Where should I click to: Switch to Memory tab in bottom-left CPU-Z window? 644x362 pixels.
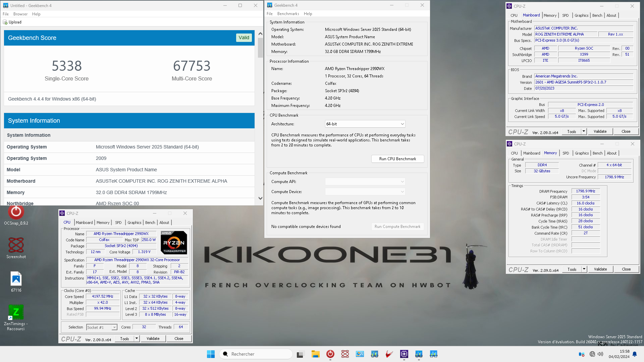[x=103, y=223]
